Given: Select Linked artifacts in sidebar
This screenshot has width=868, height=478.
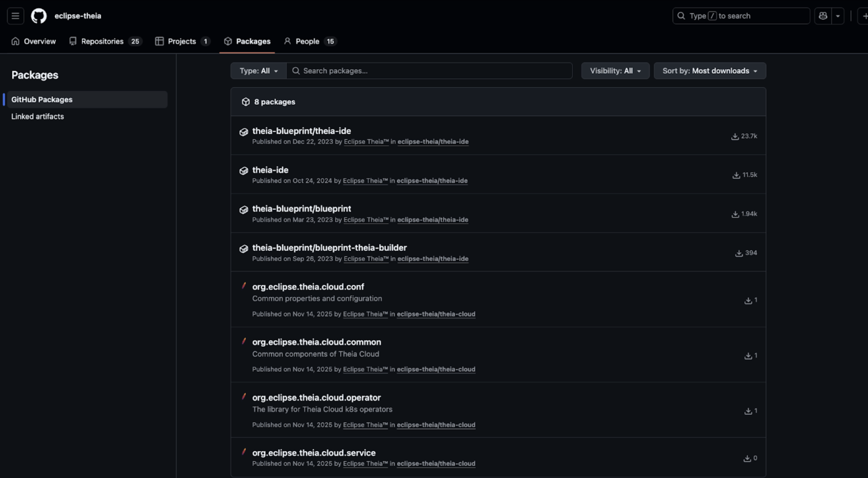Looking at the screenshot, I should point(38,117).
